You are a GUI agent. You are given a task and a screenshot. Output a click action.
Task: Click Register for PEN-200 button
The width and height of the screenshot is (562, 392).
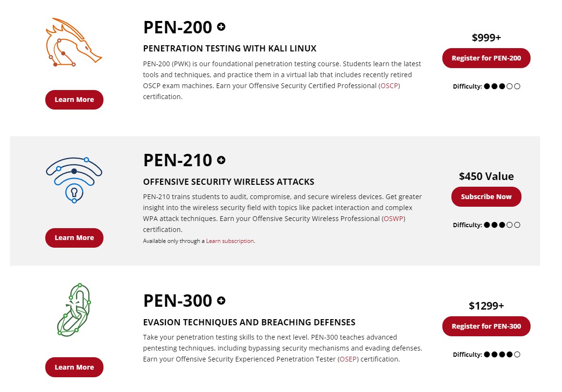click(486, 58)
